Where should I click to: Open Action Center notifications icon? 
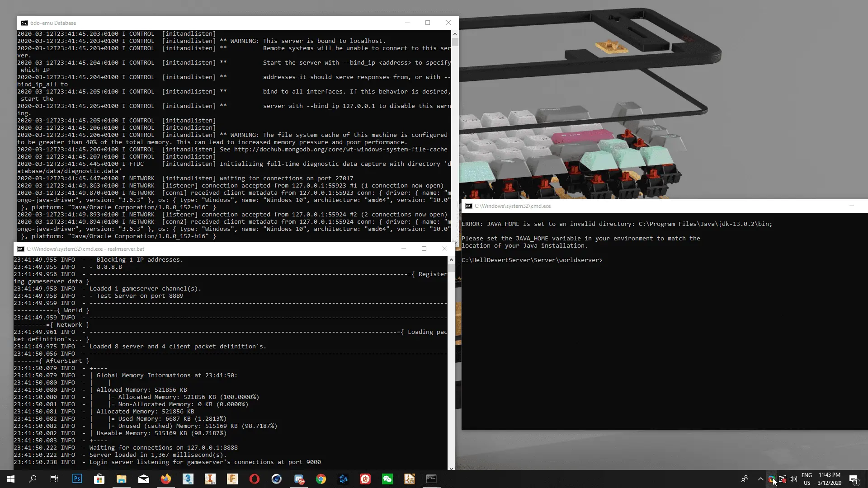854,479
